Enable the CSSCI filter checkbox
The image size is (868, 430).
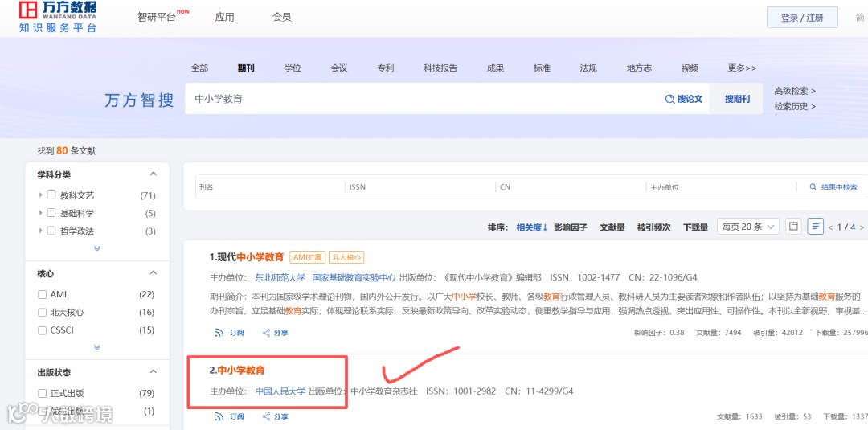pos(42,330)
